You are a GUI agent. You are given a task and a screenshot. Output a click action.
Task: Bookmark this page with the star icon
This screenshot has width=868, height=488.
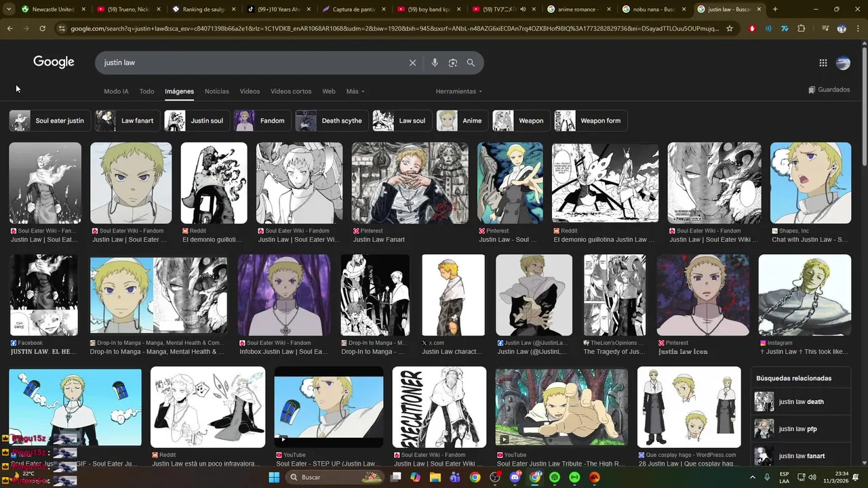(730, 28)
